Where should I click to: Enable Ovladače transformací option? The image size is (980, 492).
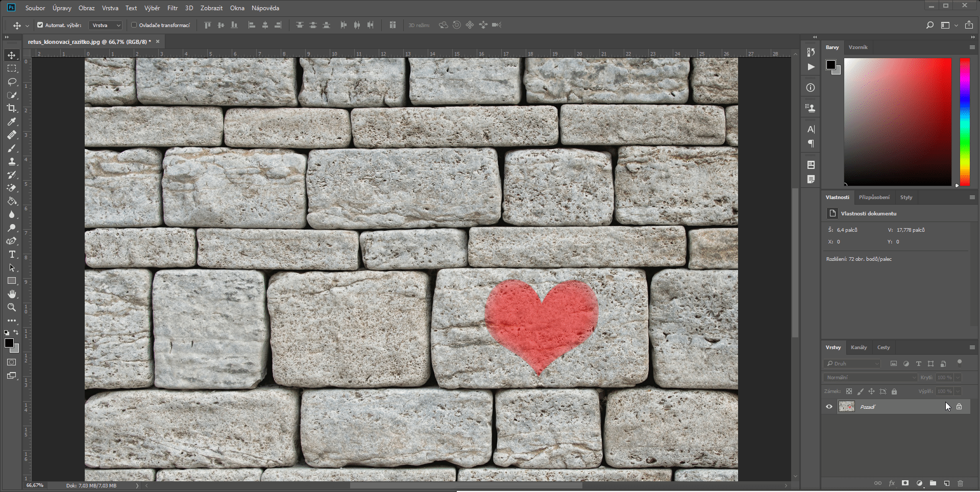[x=133, y=24]
